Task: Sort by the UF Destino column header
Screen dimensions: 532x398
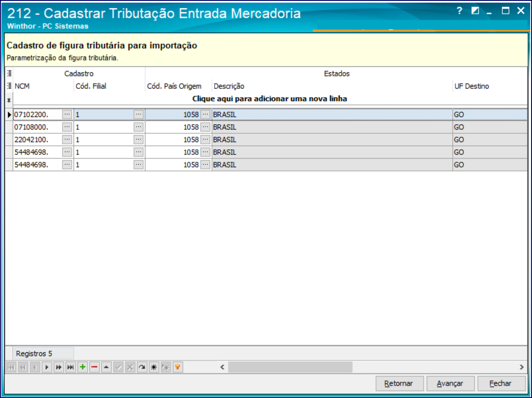Action: (490, 86)
